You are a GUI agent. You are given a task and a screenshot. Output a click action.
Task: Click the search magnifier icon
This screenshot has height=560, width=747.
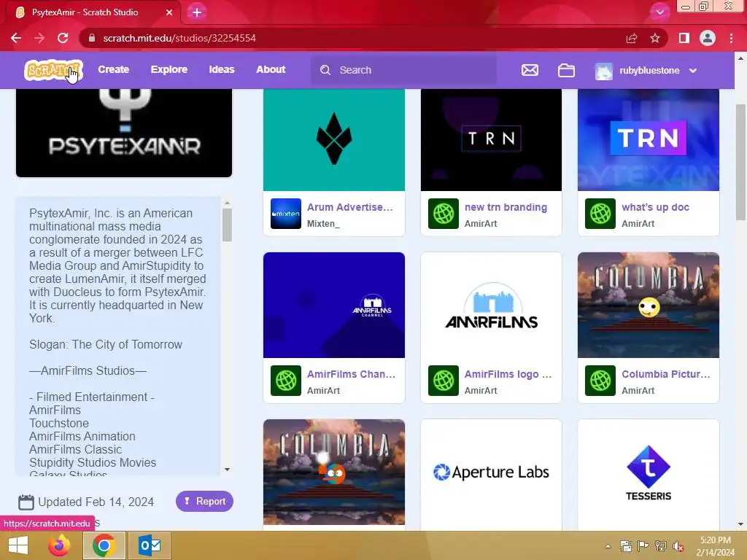(x=325, y=70)
